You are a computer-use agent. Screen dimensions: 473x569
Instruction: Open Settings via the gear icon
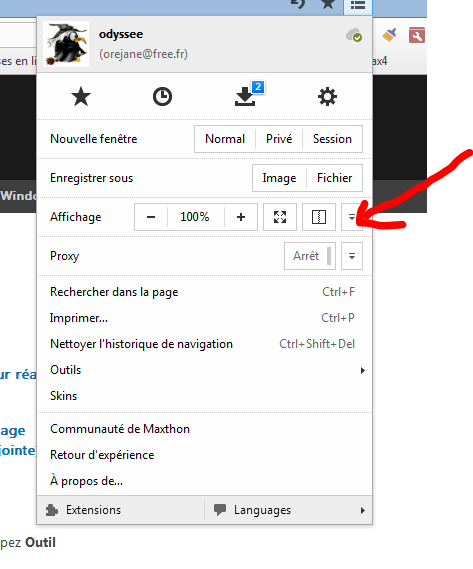[327, 97]
